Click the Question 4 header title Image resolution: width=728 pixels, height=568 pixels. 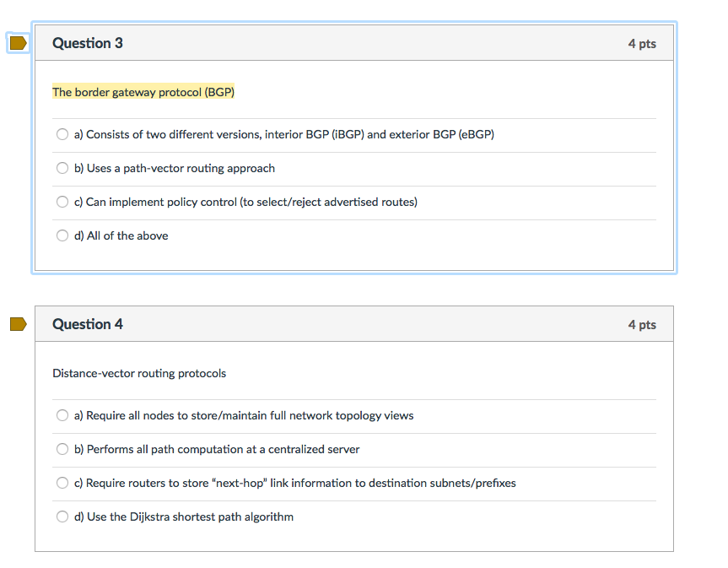click(88, 324)
